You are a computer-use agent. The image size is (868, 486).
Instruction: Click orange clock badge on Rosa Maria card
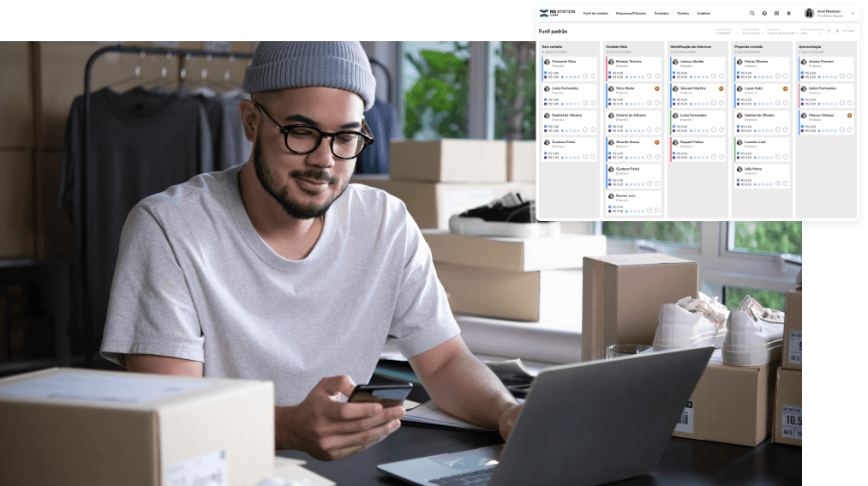click(x=657, y=88)
